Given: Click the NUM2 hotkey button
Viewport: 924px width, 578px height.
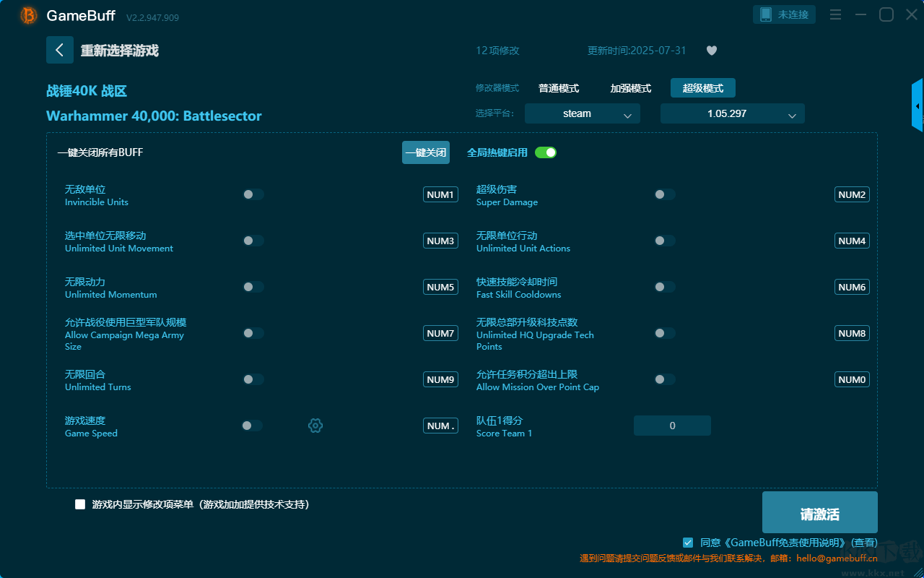Looking at the screenshot, I should (x=852, y=194).
